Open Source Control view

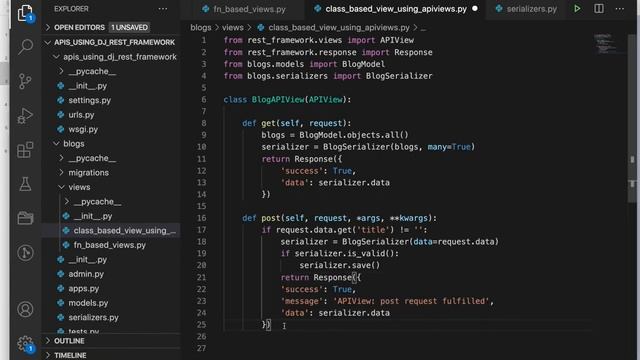(25, 81)
